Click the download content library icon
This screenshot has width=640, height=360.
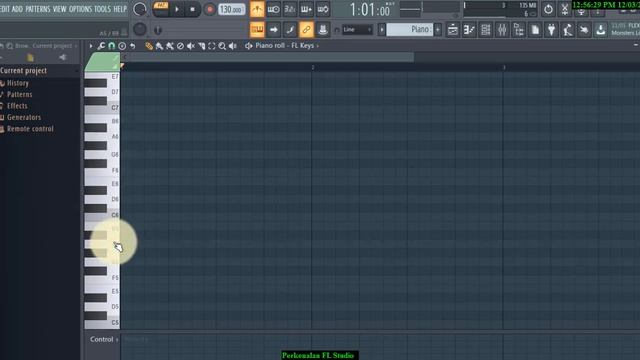[x=600, y=29]
